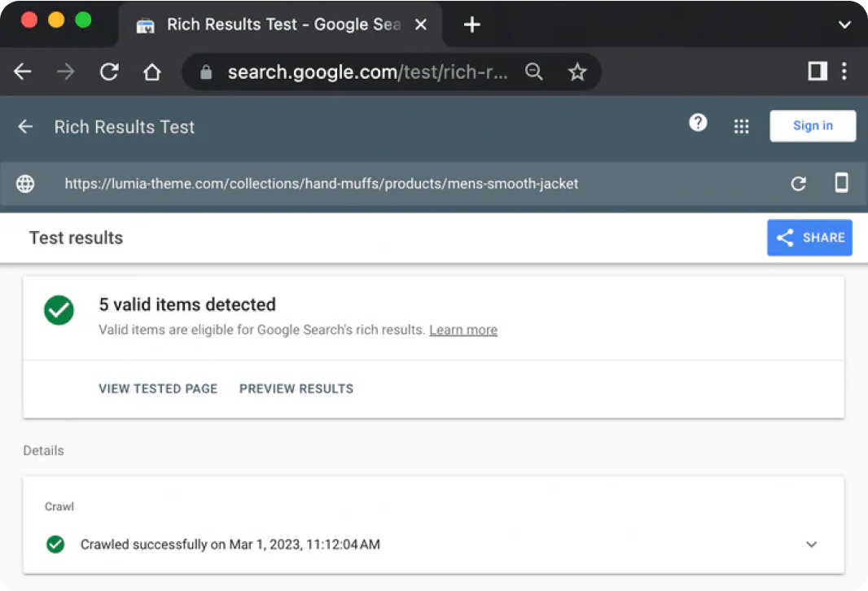Click the Sign in button
868x591 pixels.
813,126
